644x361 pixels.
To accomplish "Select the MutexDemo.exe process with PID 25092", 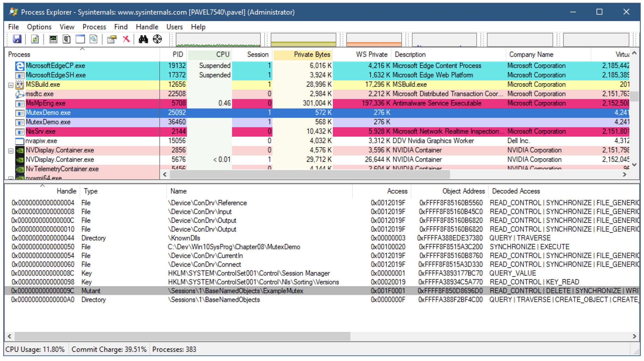I will [317, 113].
